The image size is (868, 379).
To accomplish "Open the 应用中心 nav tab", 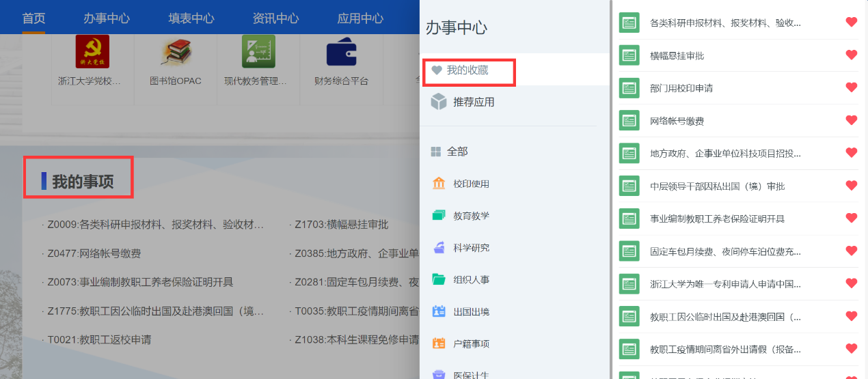I will tap(360, 18).
